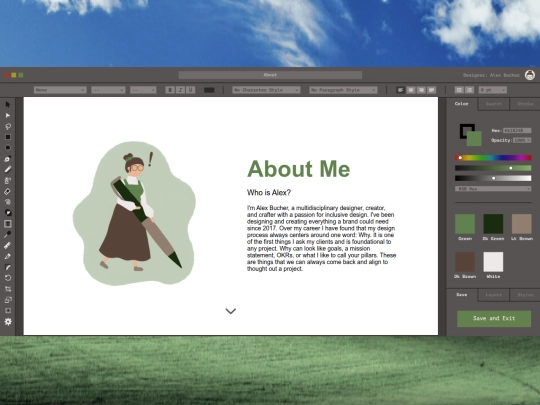The height and width of the screenshot is (405, 540).
Task: Select the Lasso tool
Action: point(8,126)
